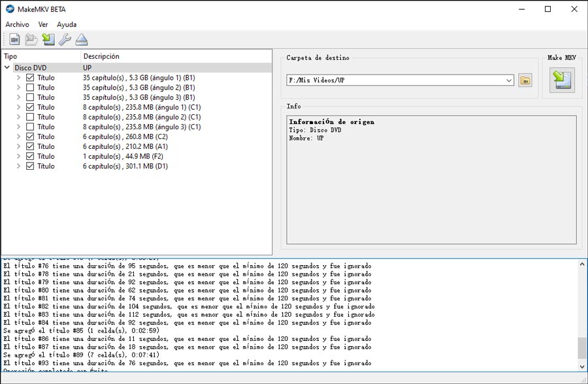
Task: Uncheck title 210.2 MB (A1)
Action: 30,146
